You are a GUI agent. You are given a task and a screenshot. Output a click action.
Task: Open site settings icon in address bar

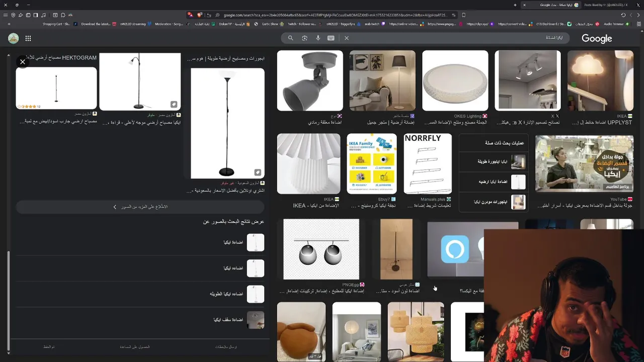click(453, 15)
